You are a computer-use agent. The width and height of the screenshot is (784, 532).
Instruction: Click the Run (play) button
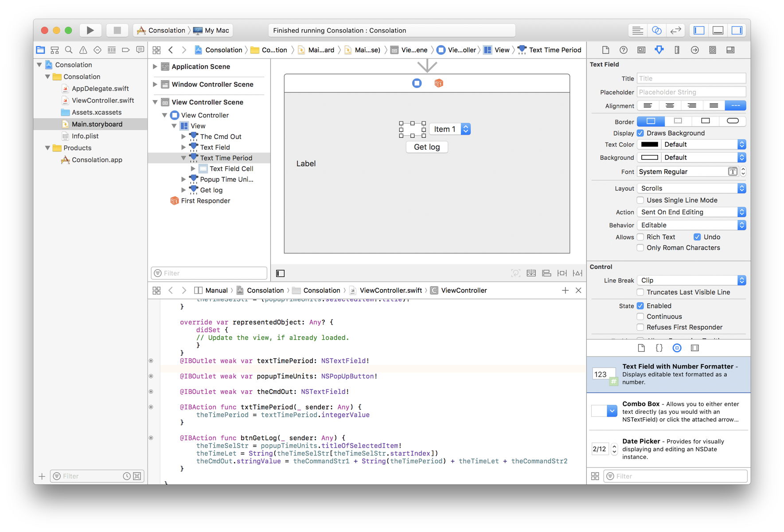(x=90, y=30)
